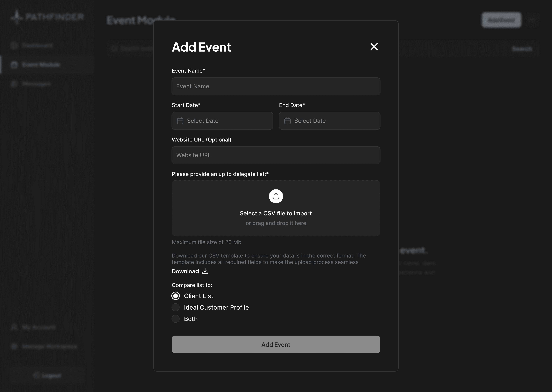Viewport: 552px width, 392px height.
Task: Open Messages in the sidebar
Action: pyautogui.click(x=36, y=84)
